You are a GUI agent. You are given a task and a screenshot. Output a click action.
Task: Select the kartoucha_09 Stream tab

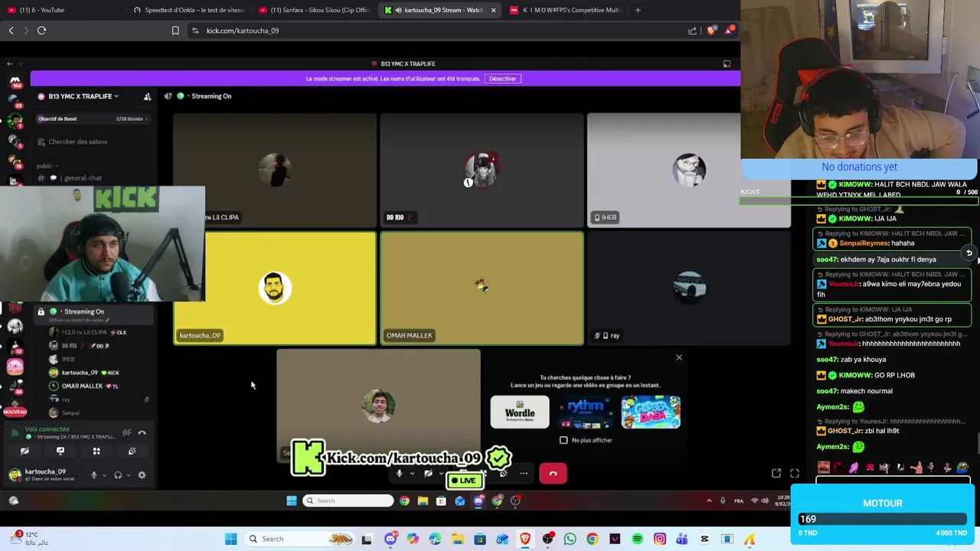(440, 10)
